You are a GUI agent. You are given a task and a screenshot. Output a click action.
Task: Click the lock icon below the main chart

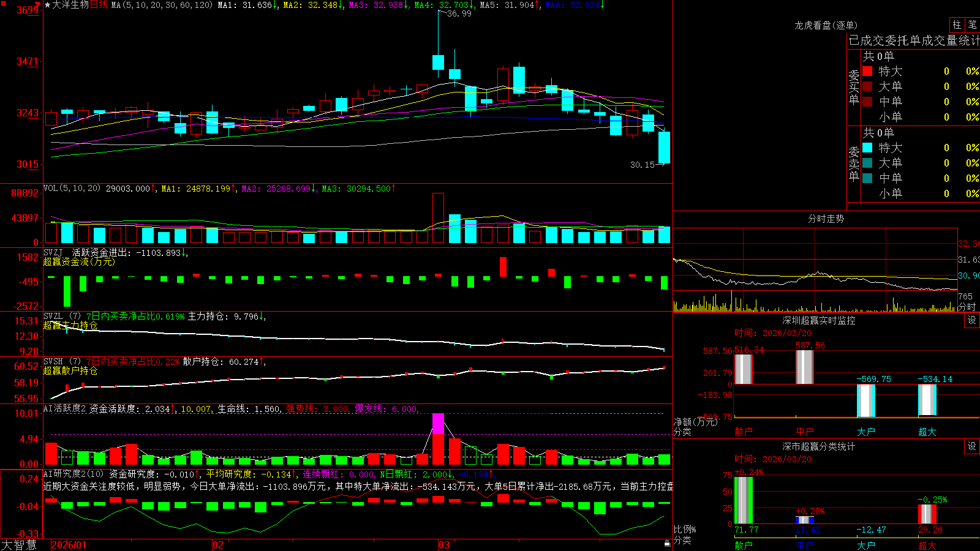pyautogui.click(x=668, y=544)
